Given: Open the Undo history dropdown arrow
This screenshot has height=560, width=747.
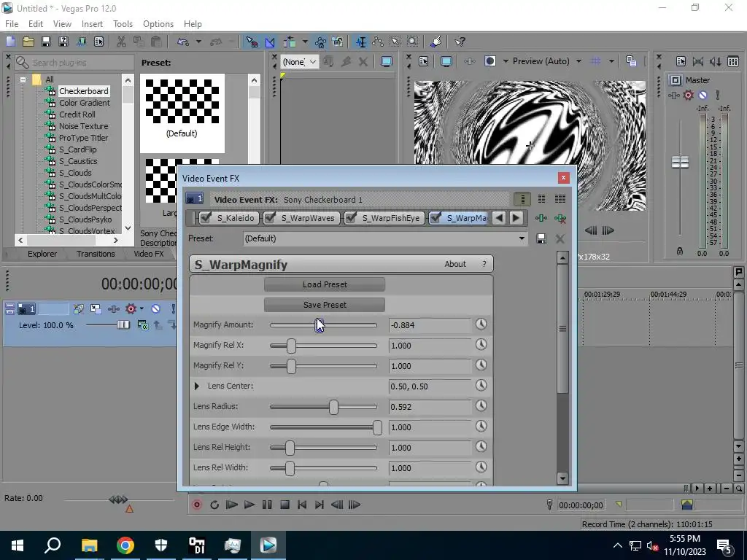Looking at the screenshot, I should pyautogui.click(x=198, y=42).
